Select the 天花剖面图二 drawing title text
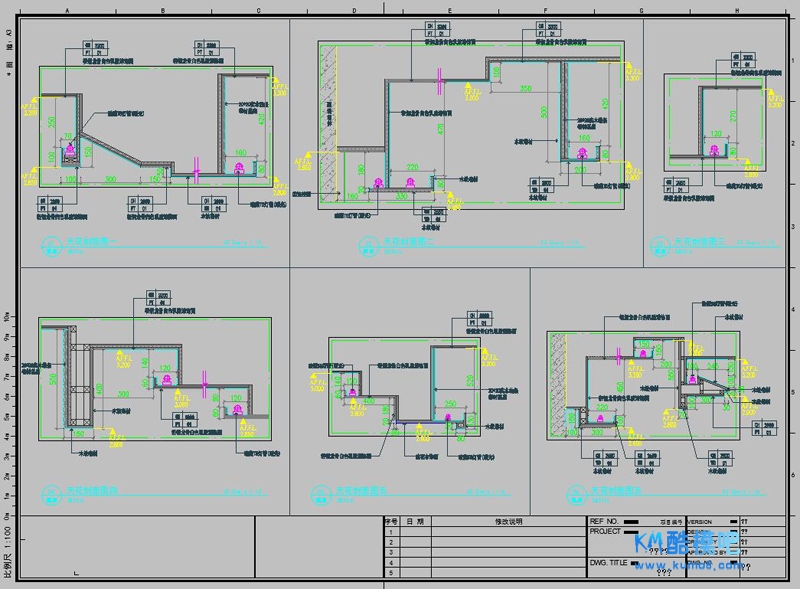 pyautogui.click(x=408, y=241)
